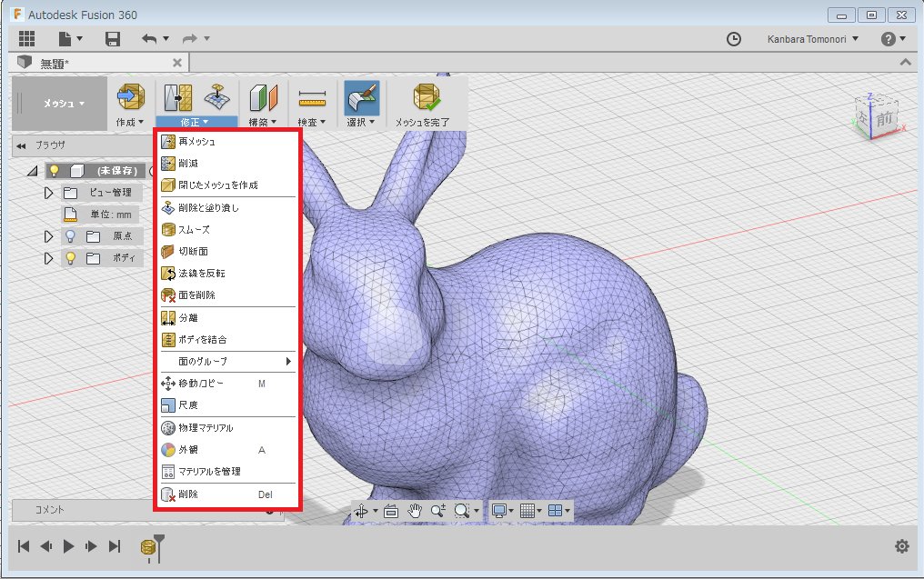Undo the last action
Screen dimensions: 924x579
(x=149, y=39)
